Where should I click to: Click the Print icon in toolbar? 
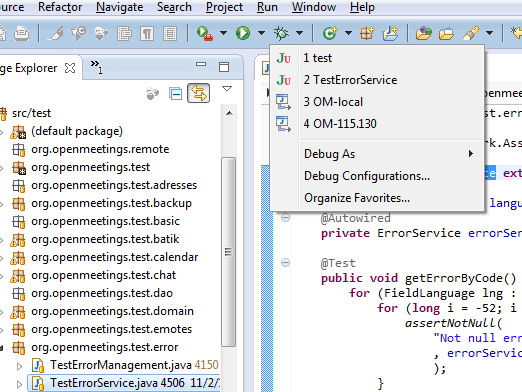[x=22, y=33]
